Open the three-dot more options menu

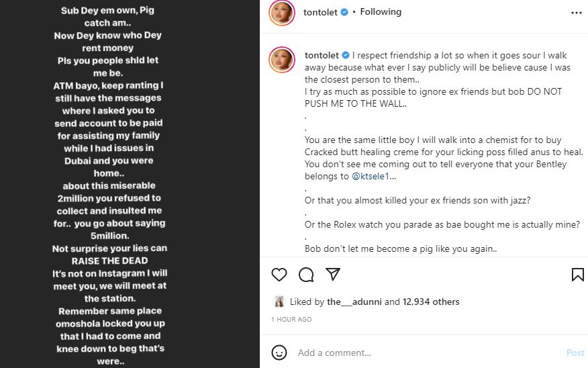pos(577,12)
